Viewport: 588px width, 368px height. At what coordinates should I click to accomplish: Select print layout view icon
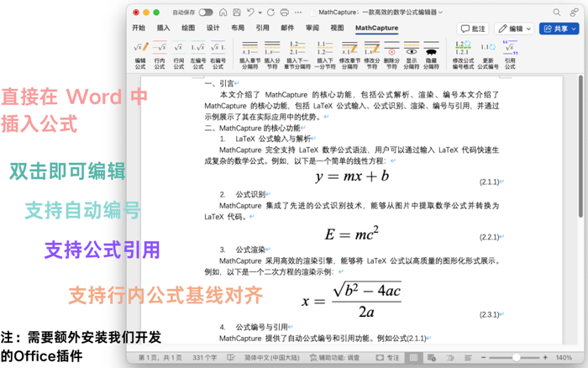pos(413,357)
